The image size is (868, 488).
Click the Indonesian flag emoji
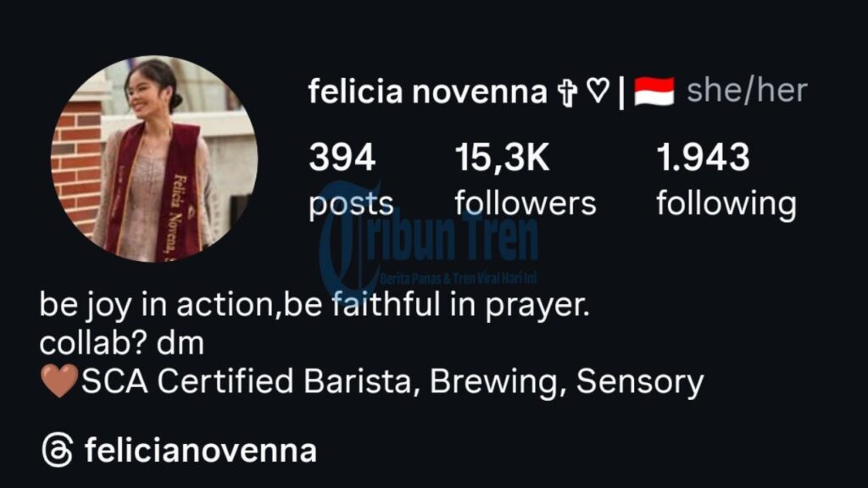click(654, 91)
